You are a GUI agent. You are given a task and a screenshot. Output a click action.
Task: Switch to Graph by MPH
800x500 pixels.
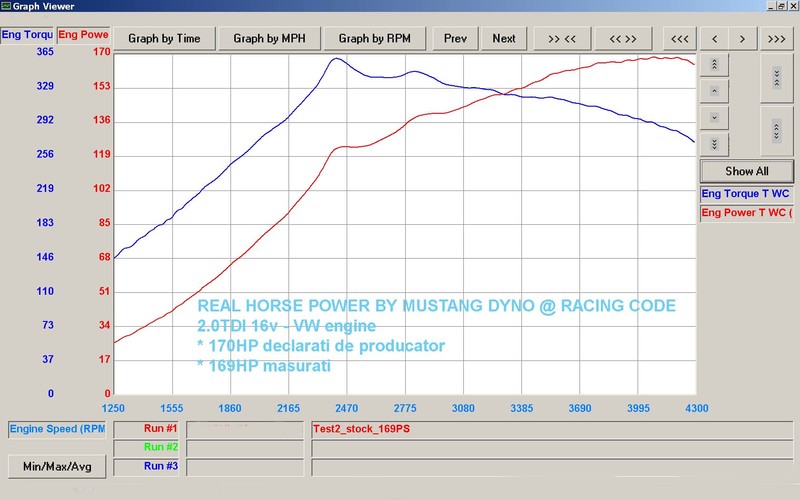pos(269,39)
